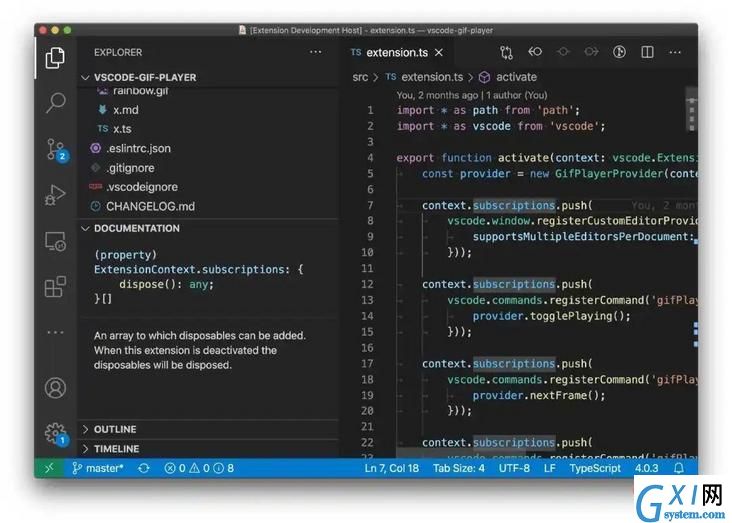Click the editor minimap scrollbar
Image resolution: width=732 pixels, height=523 pixels.
[691, 110]
